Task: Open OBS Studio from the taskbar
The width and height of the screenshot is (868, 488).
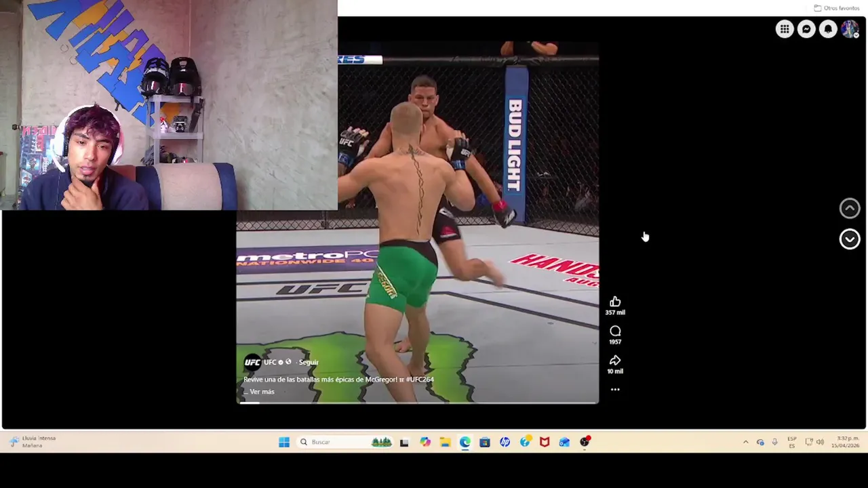Action: tap(585, 442)
